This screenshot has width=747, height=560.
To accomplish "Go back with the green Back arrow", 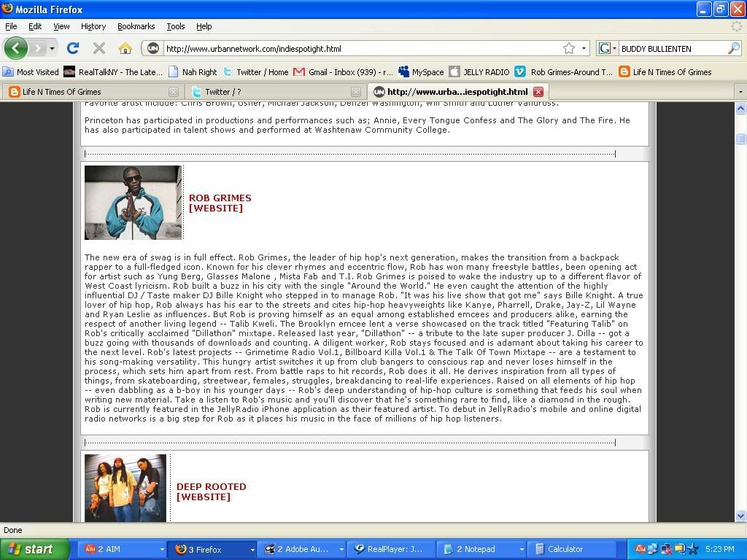I will [x=16, y=48].
